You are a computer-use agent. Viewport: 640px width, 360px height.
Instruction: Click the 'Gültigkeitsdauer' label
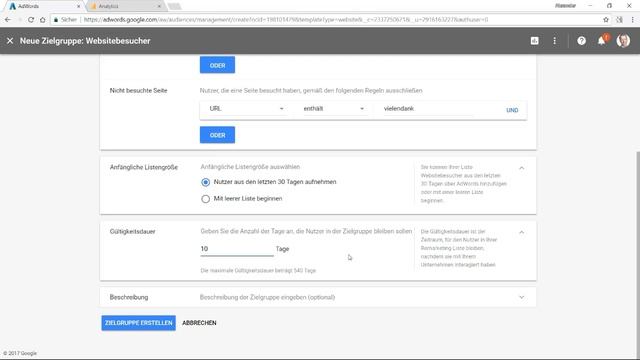coord(132,231)
